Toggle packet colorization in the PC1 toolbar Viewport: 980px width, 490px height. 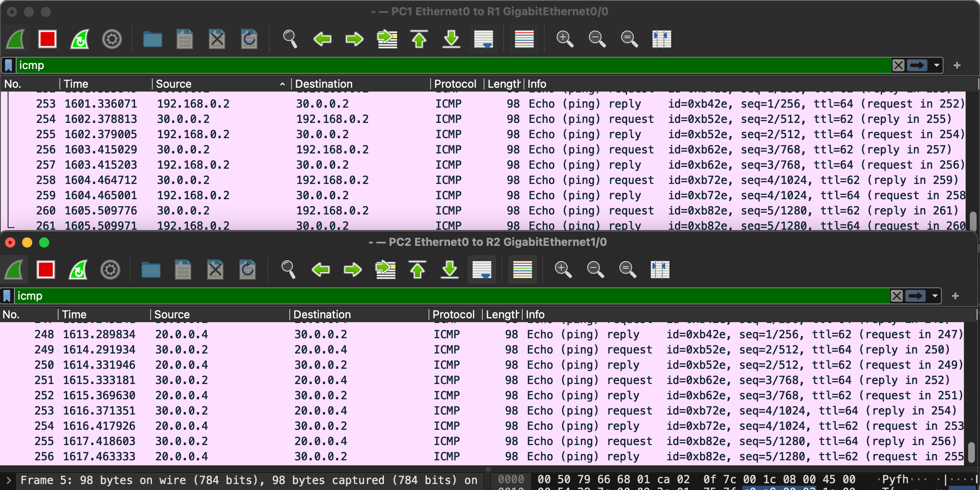click(x=524, y=39)
